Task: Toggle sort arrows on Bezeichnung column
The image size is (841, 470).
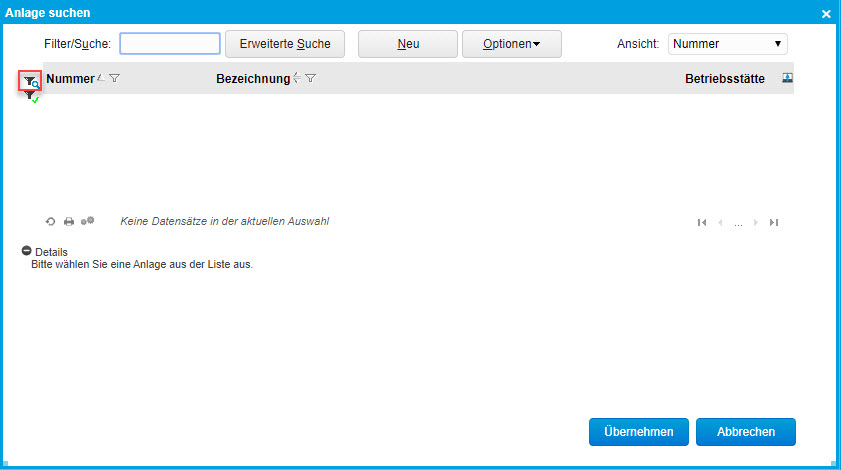Action: tap(297, 78)
